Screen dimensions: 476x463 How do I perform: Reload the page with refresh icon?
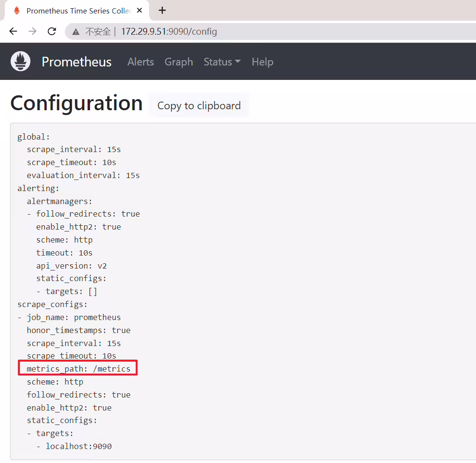[52, 31]
